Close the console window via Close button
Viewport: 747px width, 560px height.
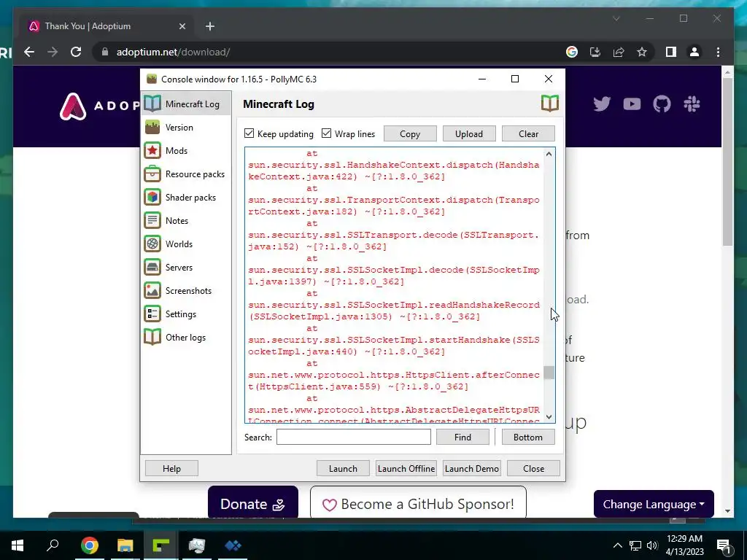tap(533, 469)
